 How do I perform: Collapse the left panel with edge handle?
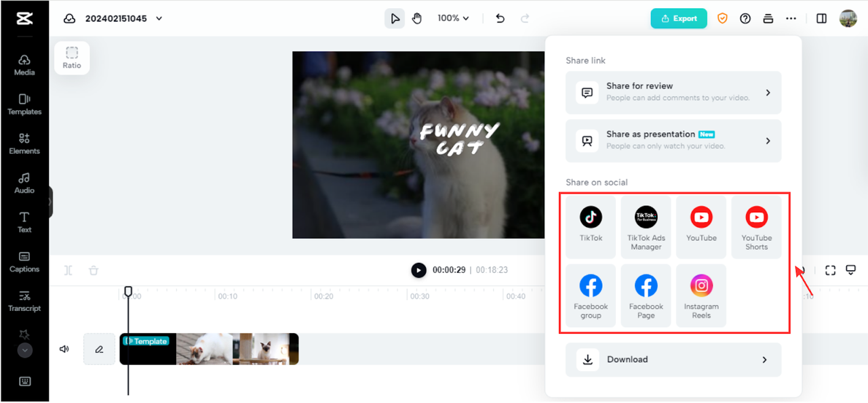tap(50, 202)
